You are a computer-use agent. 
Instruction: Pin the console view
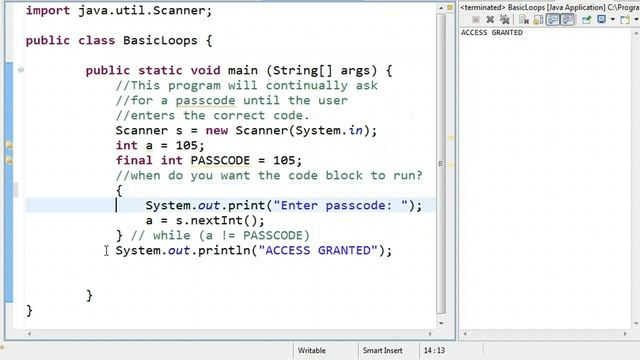[587, 20]
